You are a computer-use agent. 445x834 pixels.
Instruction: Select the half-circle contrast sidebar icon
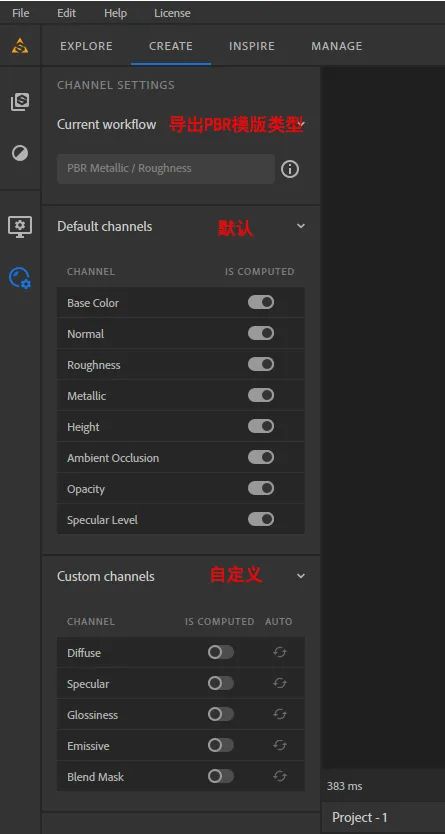click(20, 153)
